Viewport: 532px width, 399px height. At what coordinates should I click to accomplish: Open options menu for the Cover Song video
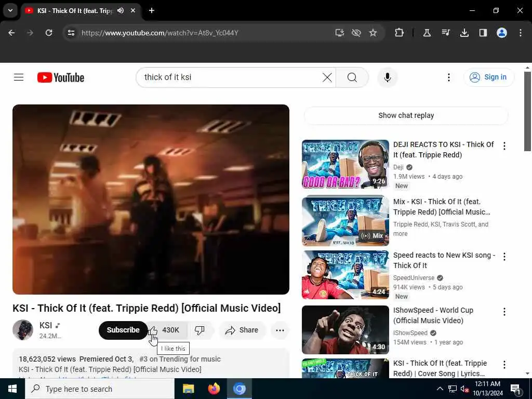[504, 365]
